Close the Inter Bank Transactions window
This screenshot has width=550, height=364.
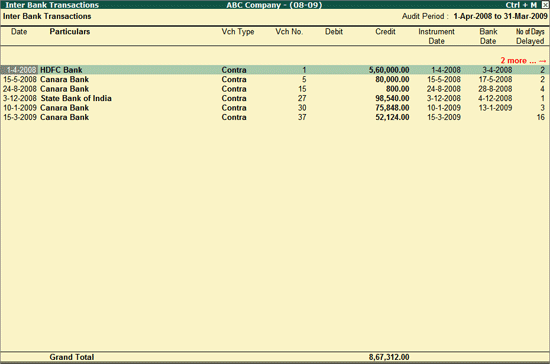544,5
